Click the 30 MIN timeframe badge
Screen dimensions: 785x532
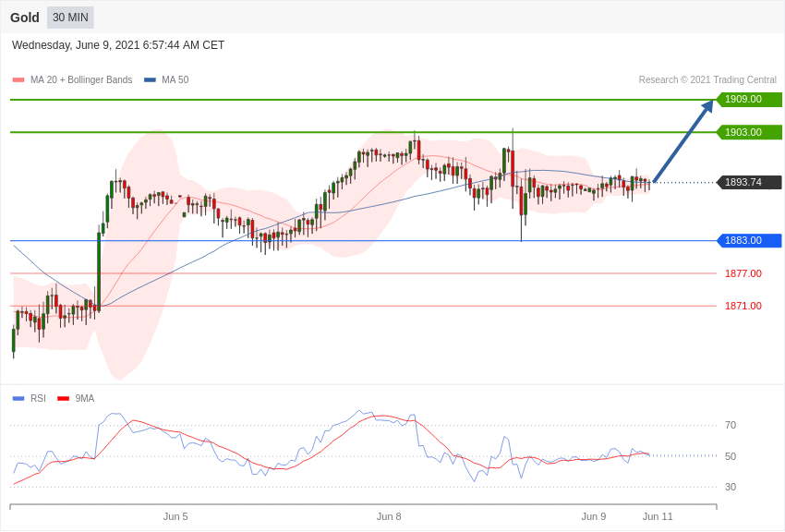click(70, 18)
